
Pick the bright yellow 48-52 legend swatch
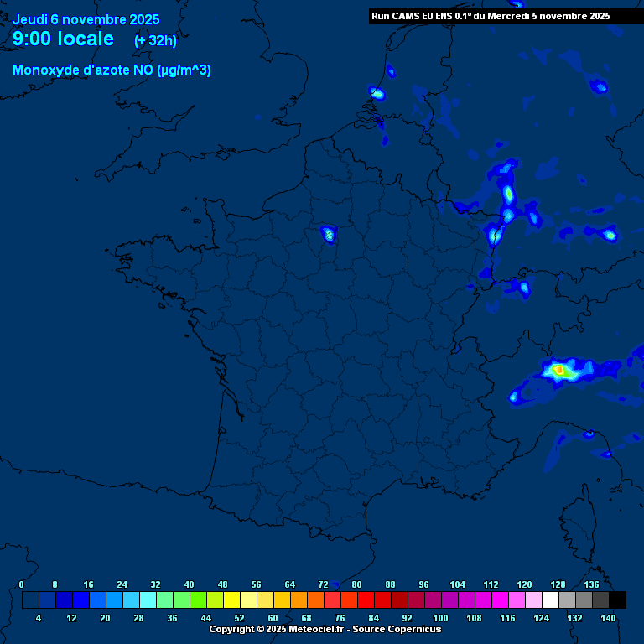[231, 600]
